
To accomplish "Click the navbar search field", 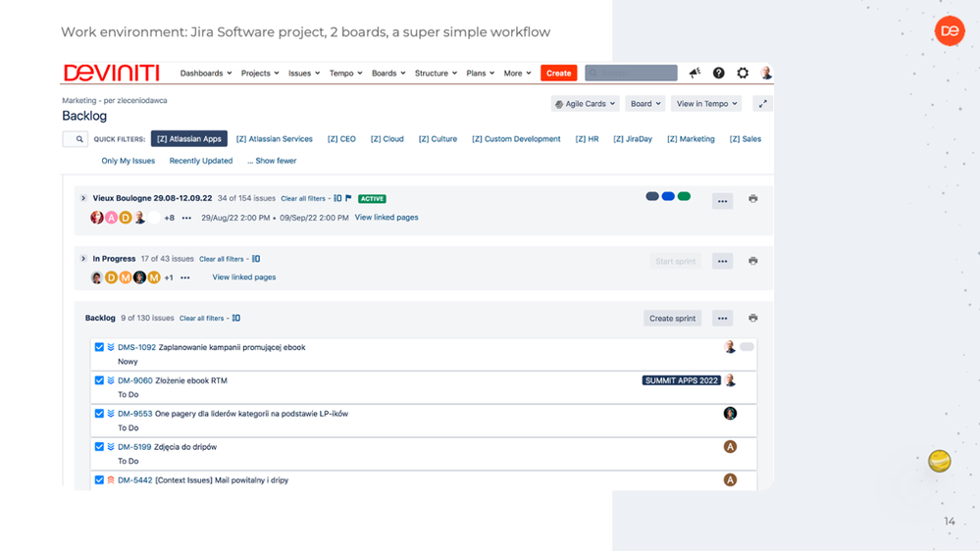I will (x=631, y=74).
